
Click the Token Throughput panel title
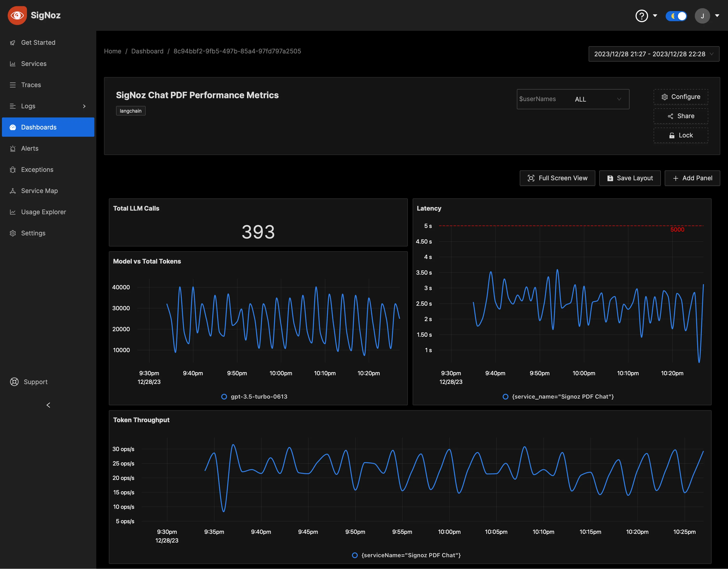click(141, 420)
